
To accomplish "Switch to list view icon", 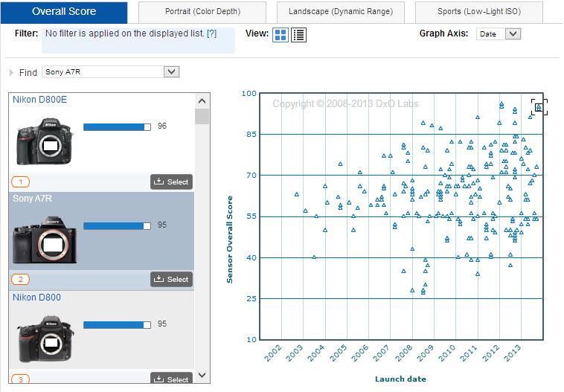I will [x=298, y=35].
